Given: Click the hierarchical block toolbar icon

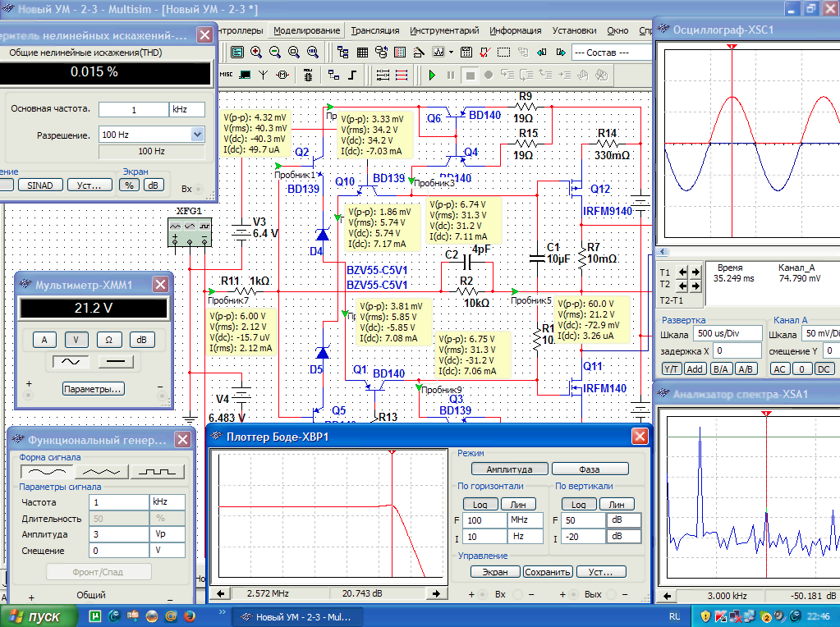Looking at the screenshot, I should 333,75.
